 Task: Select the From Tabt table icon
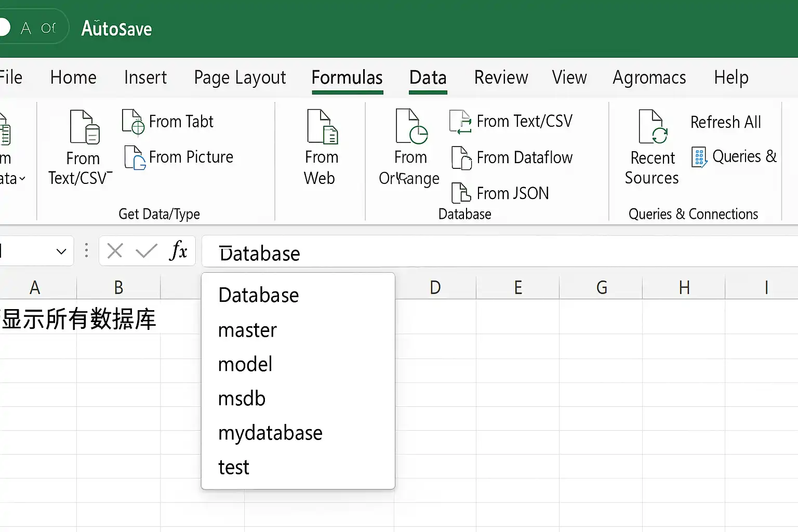[133, 122]
